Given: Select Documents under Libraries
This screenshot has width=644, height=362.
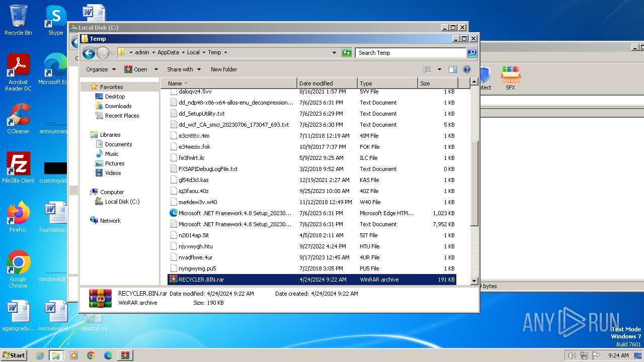Looking at the screenshot, I should (x=118, y=144).
